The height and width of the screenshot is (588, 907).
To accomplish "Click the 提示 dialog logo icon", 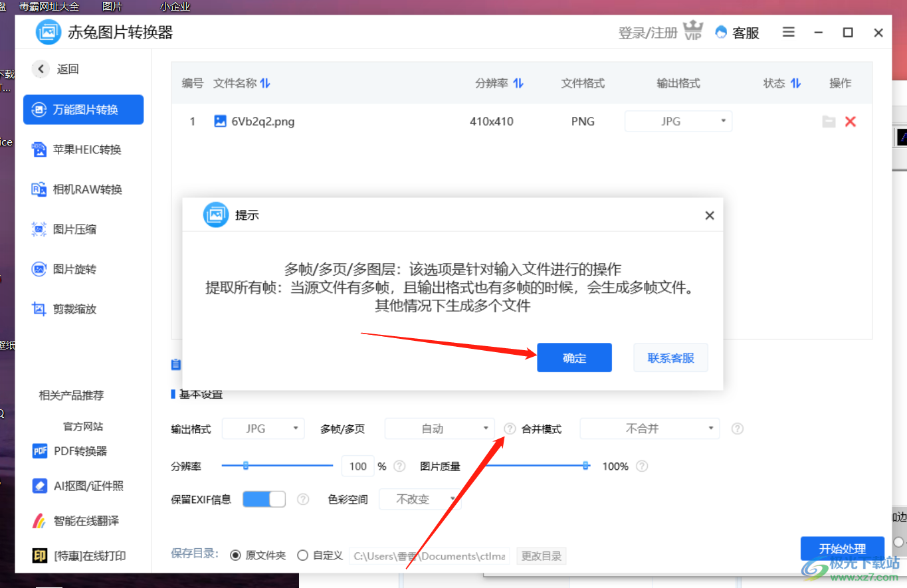I will coord(216,215).
